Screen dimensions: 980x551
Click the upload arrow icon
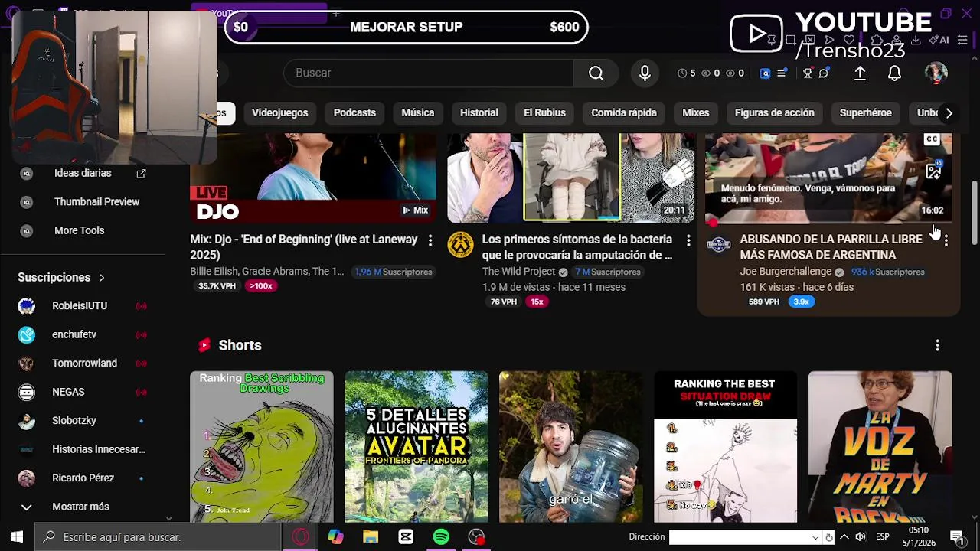[860, 73]
